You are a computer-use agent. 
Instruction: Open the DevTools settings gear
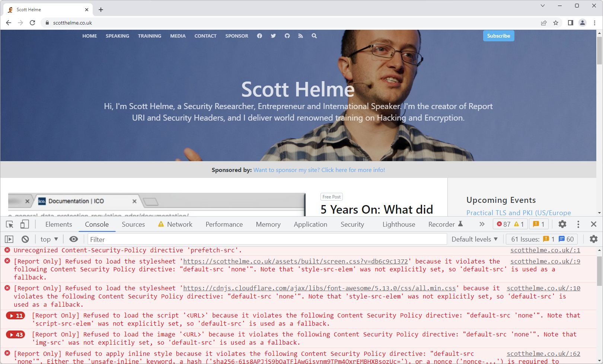[562, 224]
